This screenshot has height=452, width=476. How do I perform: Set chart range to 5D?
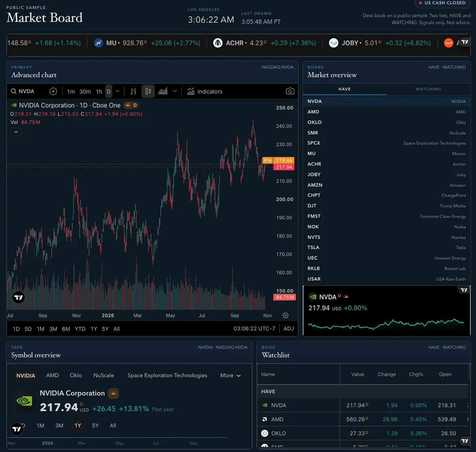[x=28, y=329]
